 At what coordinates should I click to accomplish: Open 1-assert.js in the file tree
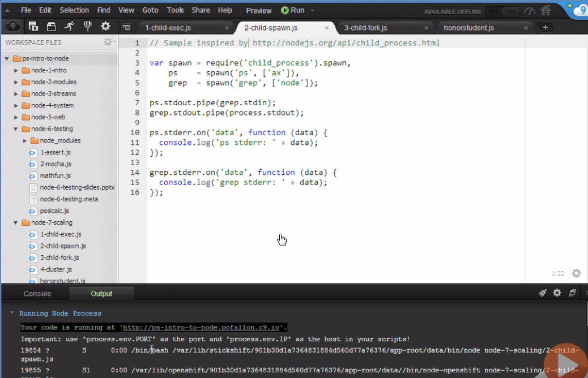[56, 152]
